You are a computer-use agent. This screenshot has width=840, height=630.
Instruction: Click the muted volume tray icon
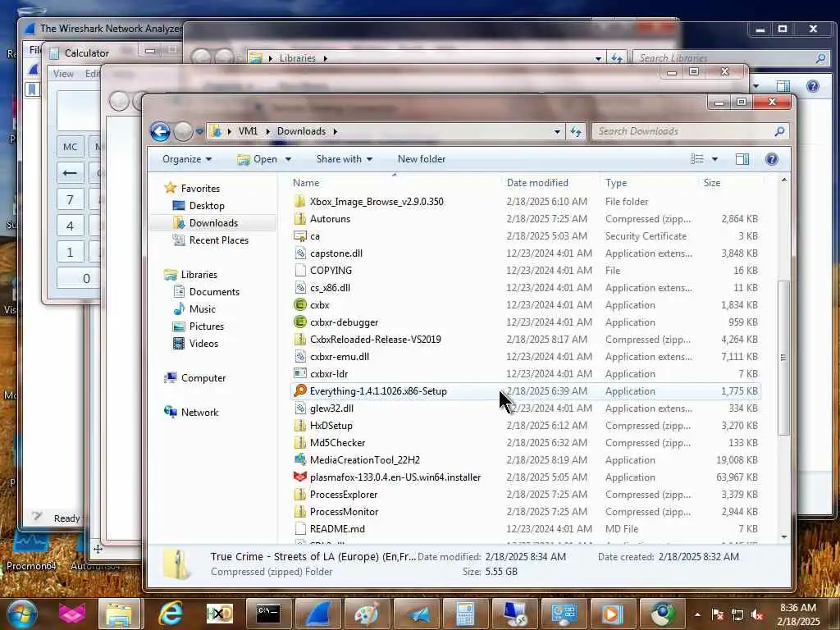click(x=757, y=614)
